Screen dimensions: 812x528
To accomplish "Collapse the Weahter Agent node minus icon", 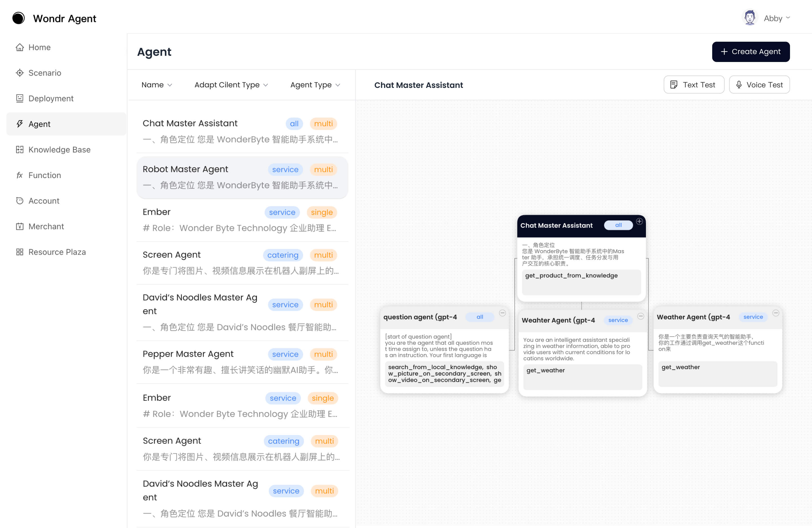I will (x=641, y=316).
